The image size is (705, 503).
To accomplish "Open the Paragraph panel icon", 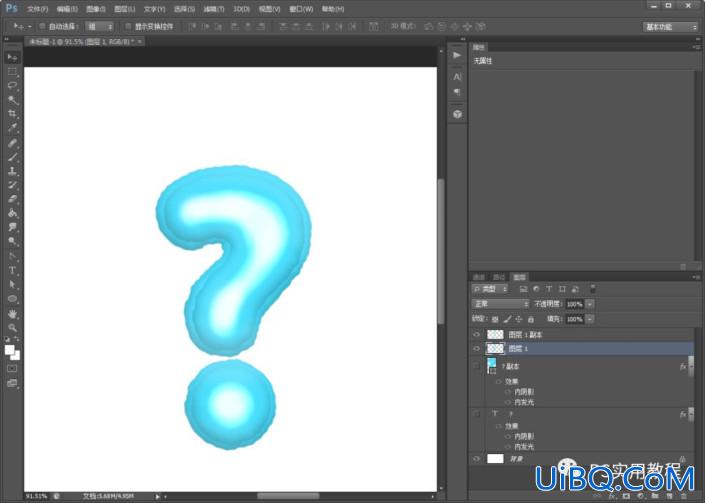I will 457,92.
